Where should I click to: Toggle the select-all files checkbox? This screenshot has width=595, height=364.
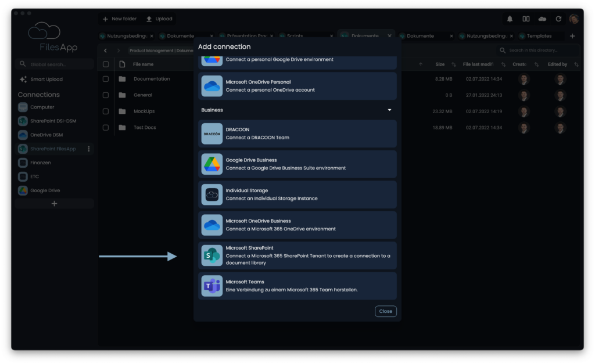click(x=106, y=64)
